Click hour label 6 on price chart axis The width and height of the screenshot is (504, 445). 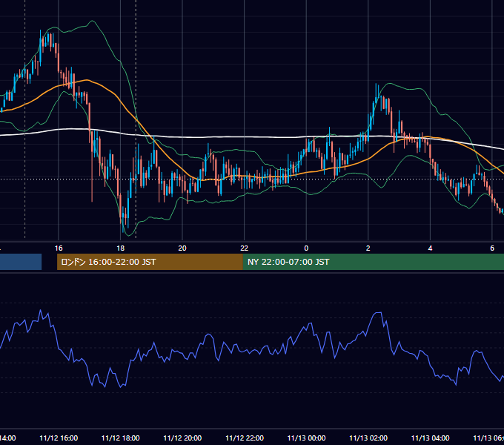tap(492, 248)
